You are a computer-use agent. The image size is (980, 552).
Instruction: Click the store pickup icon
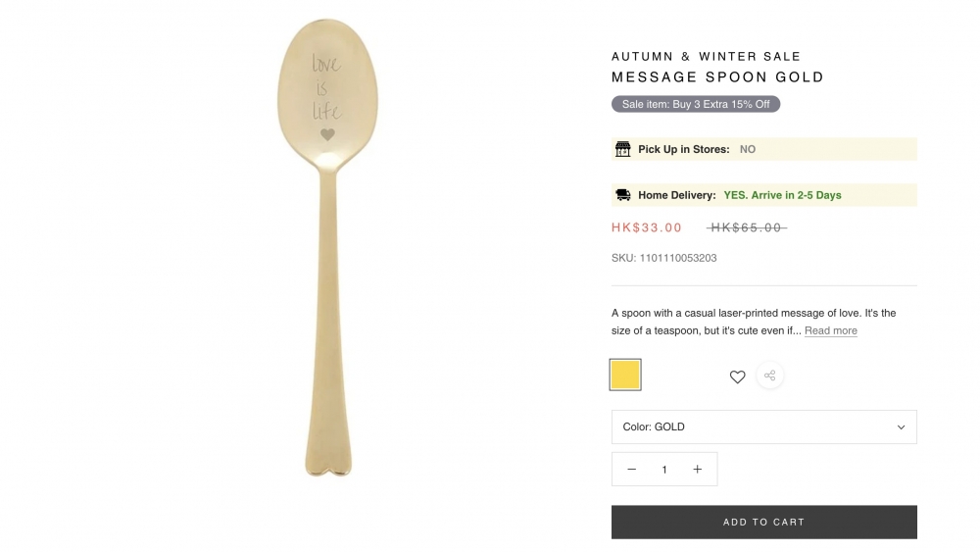[622, 149]
